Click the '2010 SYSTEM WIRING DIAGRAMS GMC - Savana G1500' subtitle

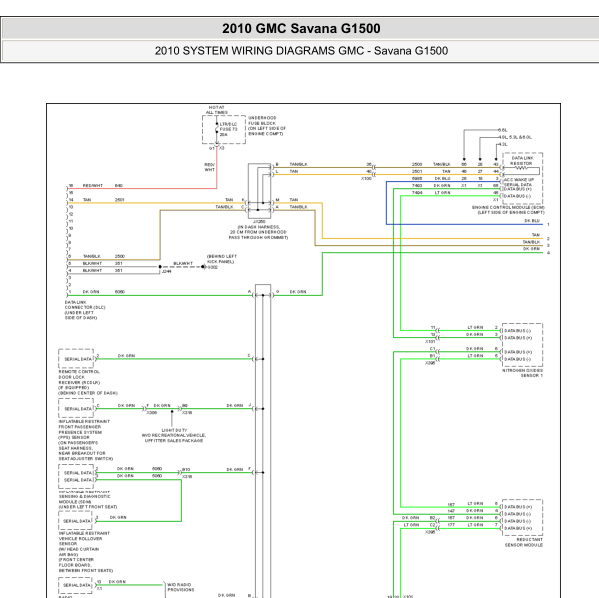tap(301, 51)
